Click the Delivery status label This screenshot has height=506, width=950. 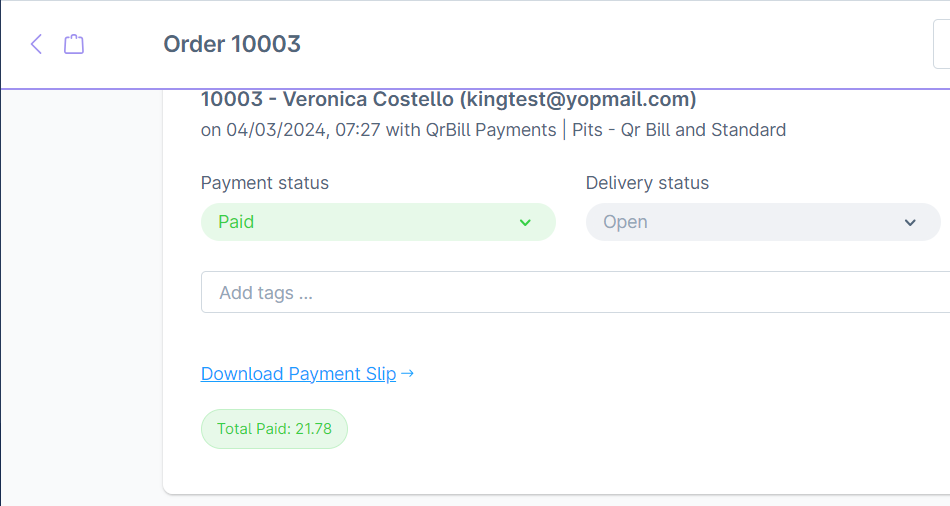pos(647,183)
